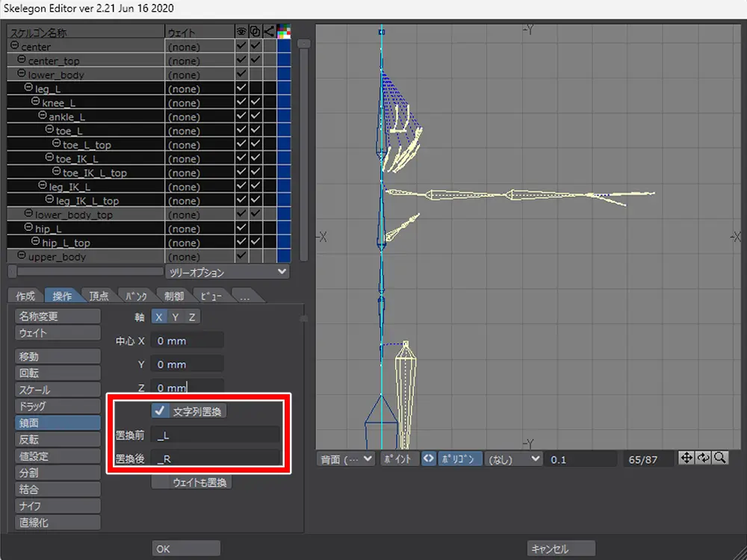Screen dimensions: 747x560
Task: Open the 背面 view direction dropdown
Action: (347, 459)
